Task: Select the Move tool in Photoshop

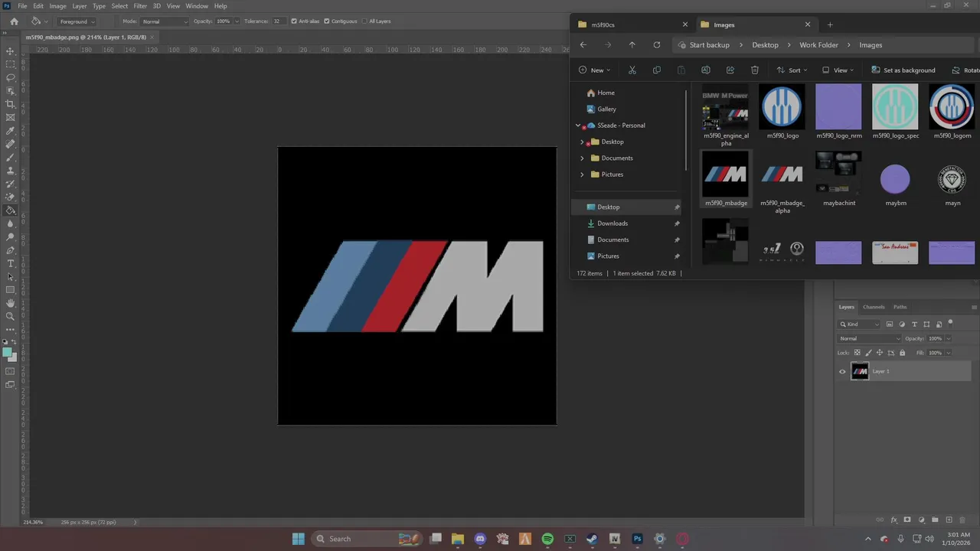Action: tap(10, 51)
